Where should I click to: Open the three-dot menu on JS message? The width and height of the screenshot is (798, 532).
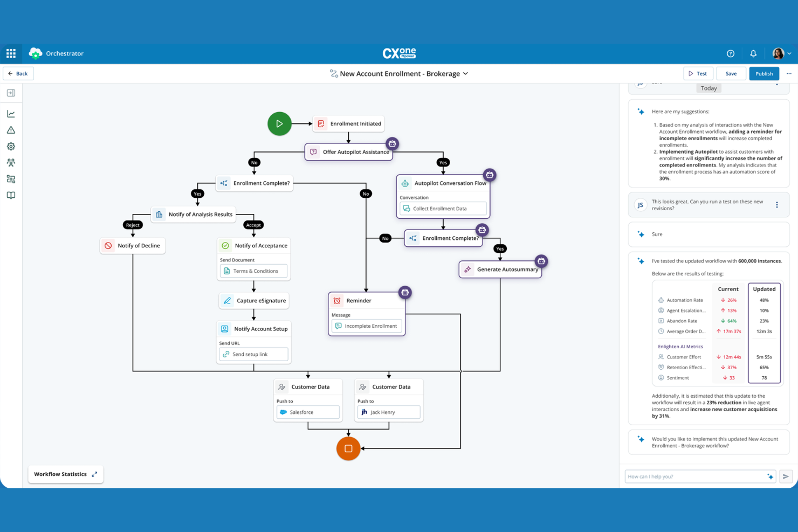[777, 205]
